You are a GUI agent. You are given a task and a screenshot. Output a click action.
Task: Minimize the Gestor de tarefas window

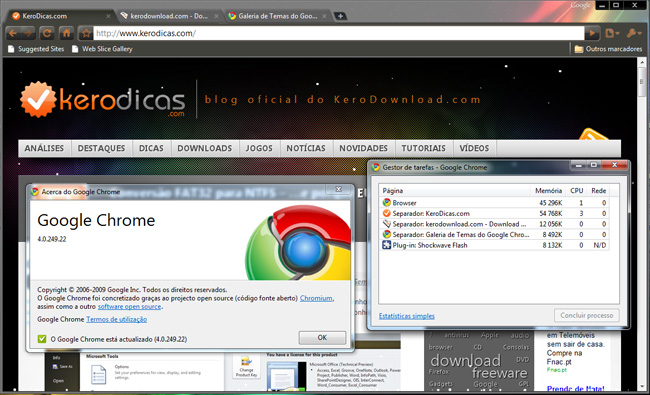[x=579, y=165]
